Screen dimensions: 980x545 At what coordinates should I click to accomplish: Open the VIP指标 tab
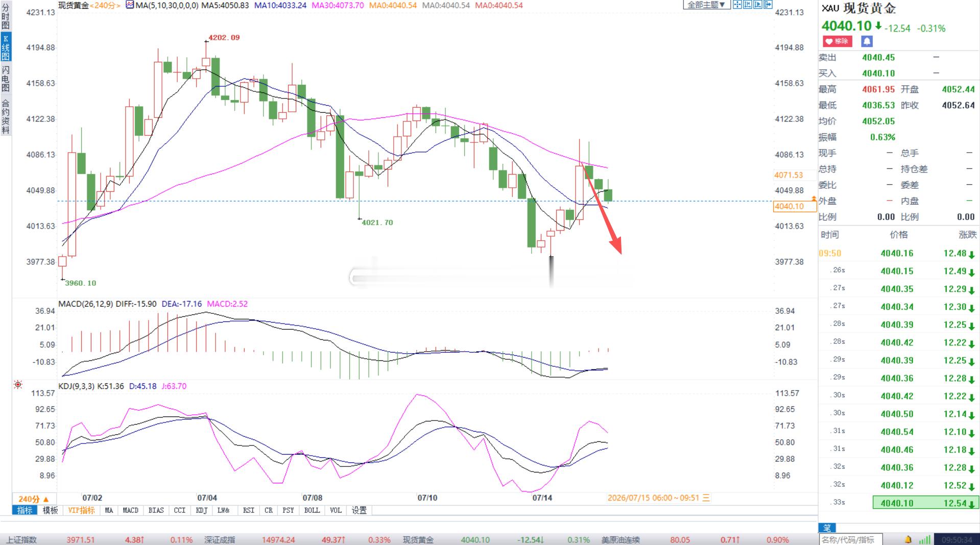pyautogui.click(x=81, y=510)
